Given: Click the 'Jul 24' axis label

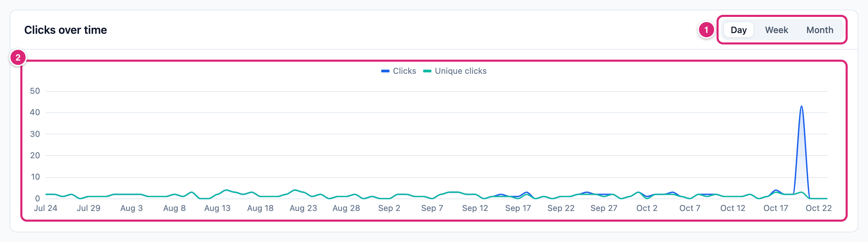Looking at the screenshot, I should (45, 208).
